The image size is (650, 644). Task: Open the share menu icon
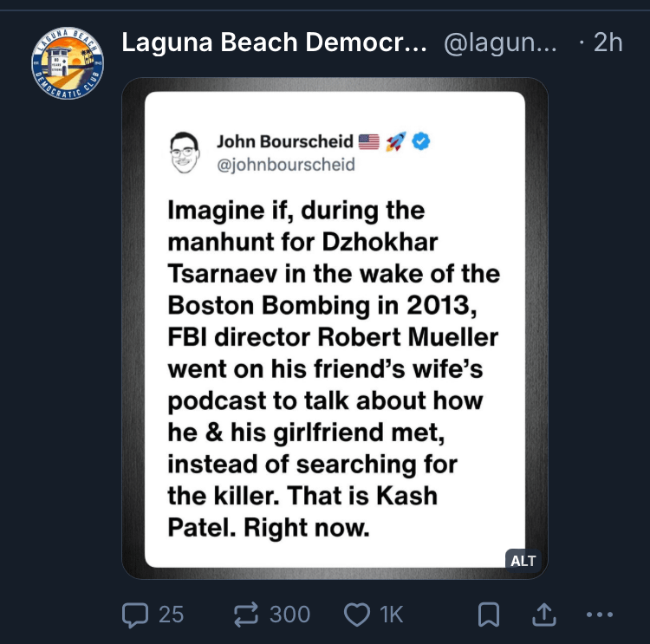pos(543,615)
